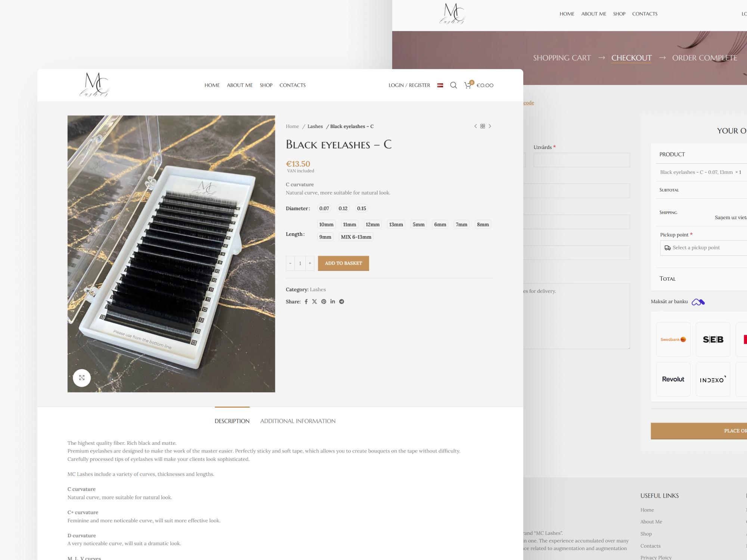Choose the MIX 6-13mm length
747x560 pixels.
point(356,237)
